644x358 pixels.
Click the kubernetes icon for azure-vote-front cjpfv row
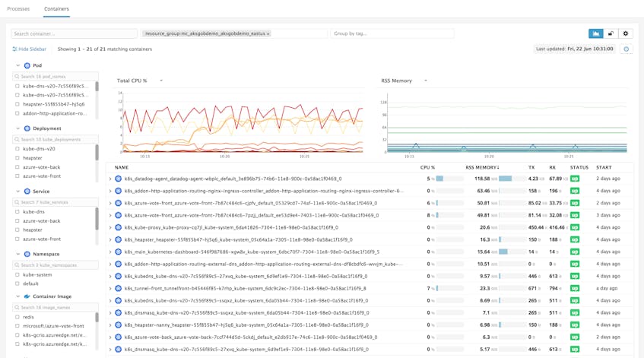pos(119,203)
